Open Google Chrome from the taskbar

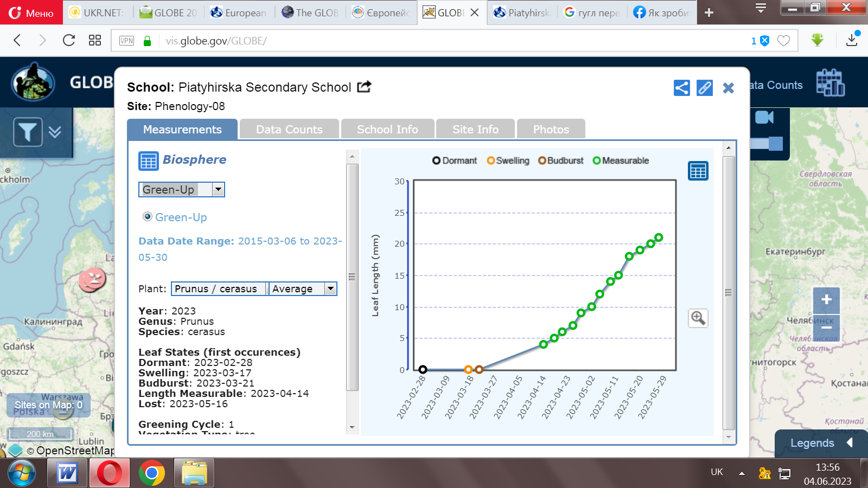point(152,473)
